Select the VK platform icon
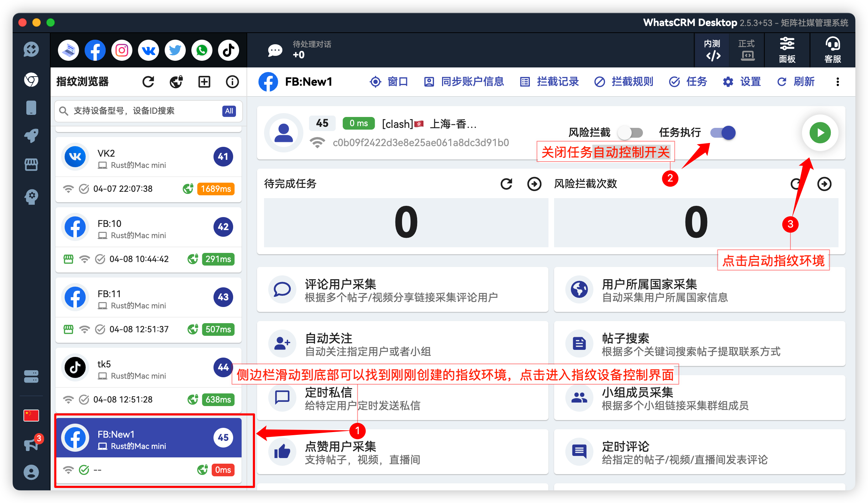Image resolution: width=868 pixels, height=503 pixels. pyautogui.click(x=148, y=50)
